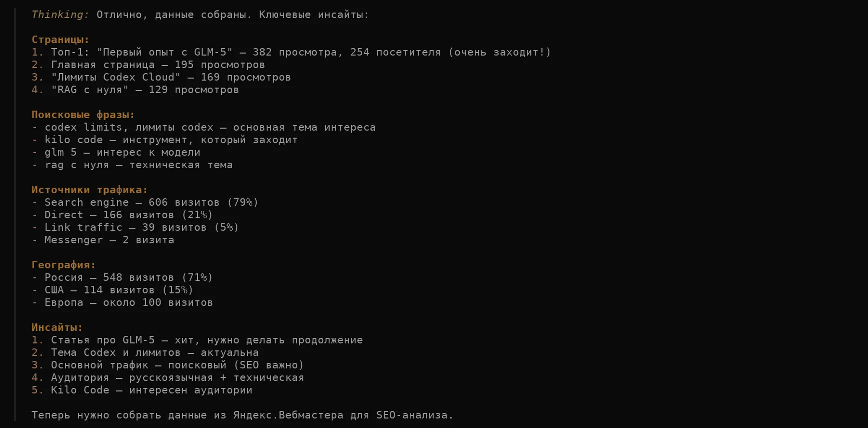Click the "География:" section heading
The height and width of the screenshot is (428, 868).
(64, 265)
